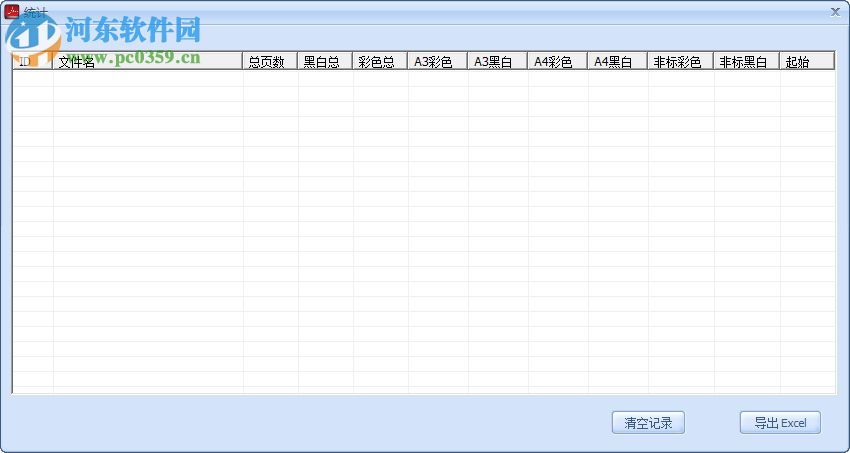Click the 起始 column header
Image resolution: width=850 pixels, height=453 pixels.
[807, 61]
